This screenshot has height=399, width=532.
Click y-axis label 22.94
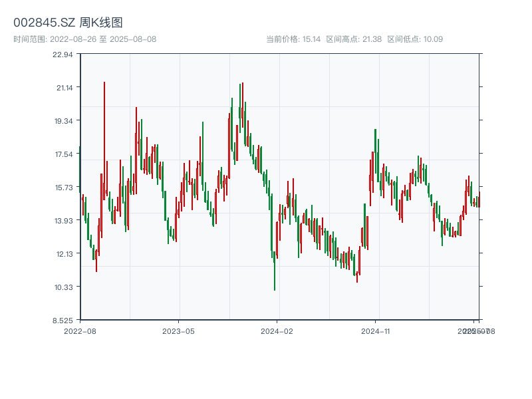(x=63, y=55)
